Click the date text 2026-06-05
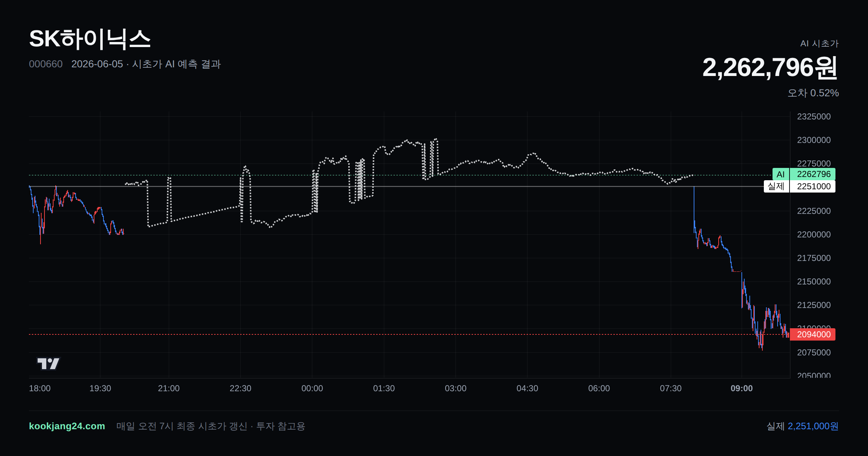Screen dimensions: 868x456 [97, 64]
